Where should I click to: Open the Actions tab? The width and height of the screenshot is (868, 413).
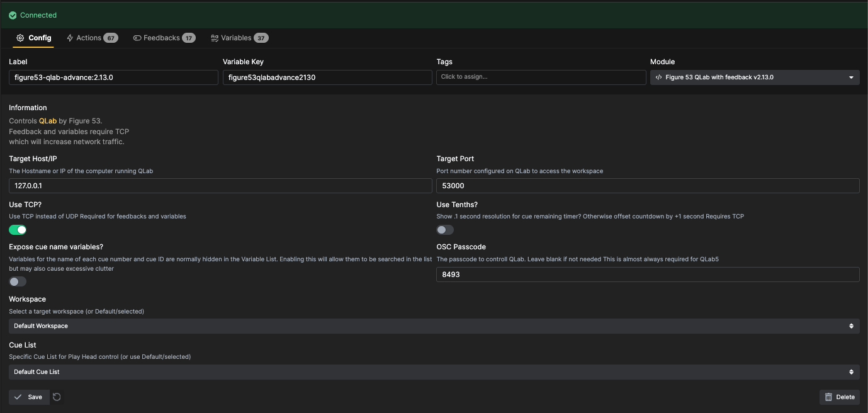click(x=92, y=38)
